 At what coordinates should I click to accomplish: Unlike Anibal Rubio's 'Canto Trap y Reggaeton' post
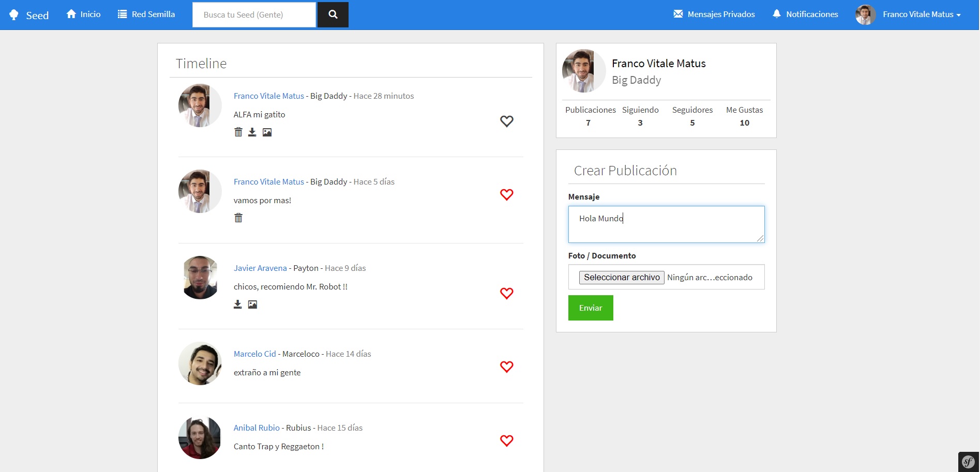(x=507, y=440)
